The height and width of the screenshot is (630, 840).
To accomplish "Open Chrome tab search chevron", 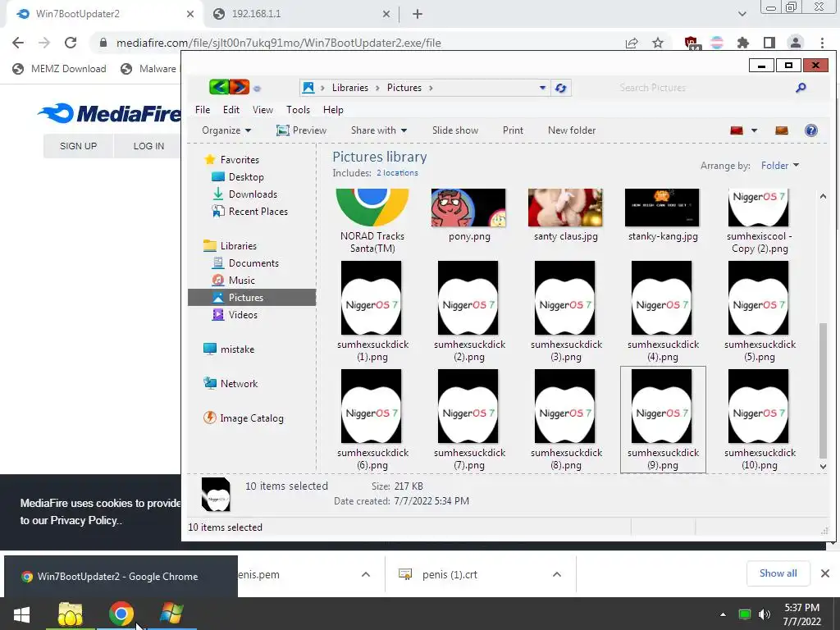I will (x=742, y=14).
